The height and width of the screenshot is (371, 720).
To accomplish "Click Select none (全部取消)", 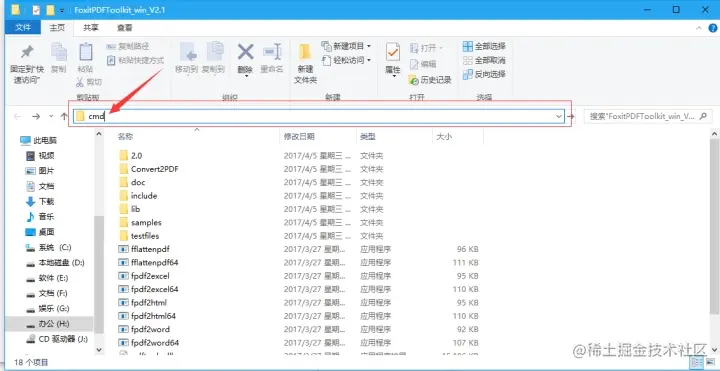I will pyautogui.click(x=484, y=60).
